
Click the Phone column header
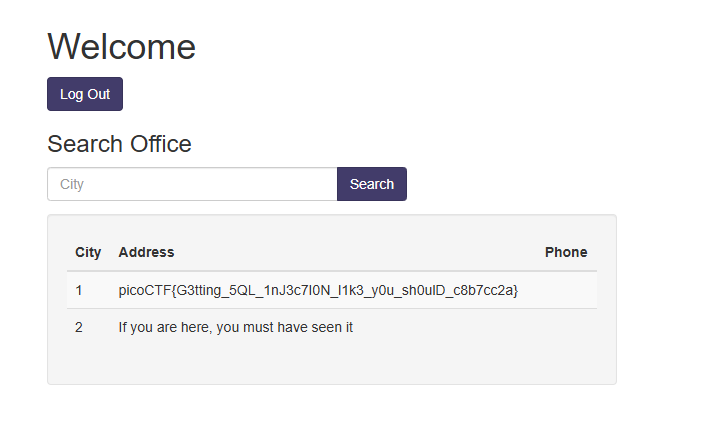pyautogui.click(x=566, y=252)
